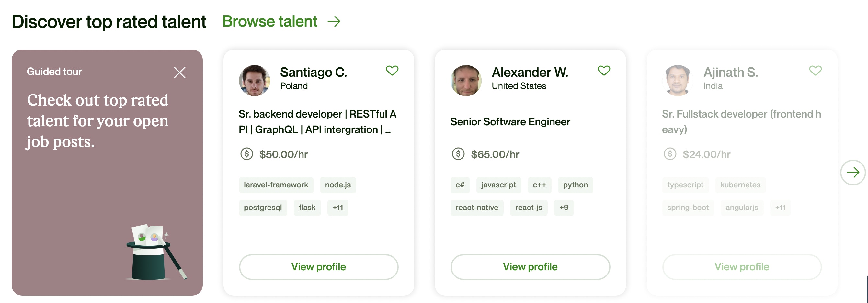Click Alexander W.'s avatar photo
Image resolution: width=868 pixels, height=303 pixels.
click(466, 81)
